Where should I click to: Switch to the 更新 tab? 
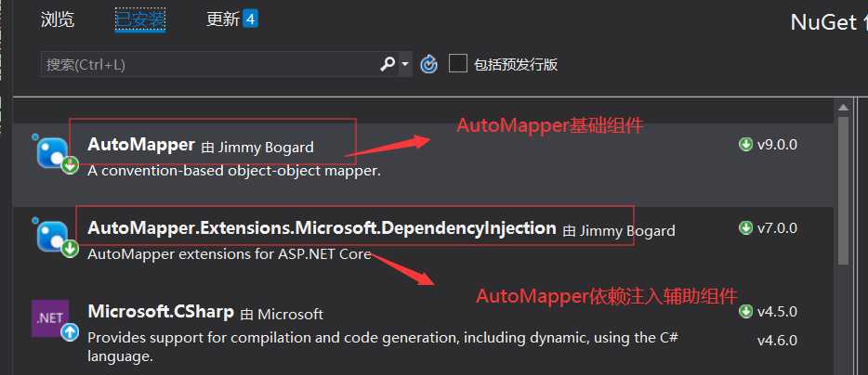point(222,19)
